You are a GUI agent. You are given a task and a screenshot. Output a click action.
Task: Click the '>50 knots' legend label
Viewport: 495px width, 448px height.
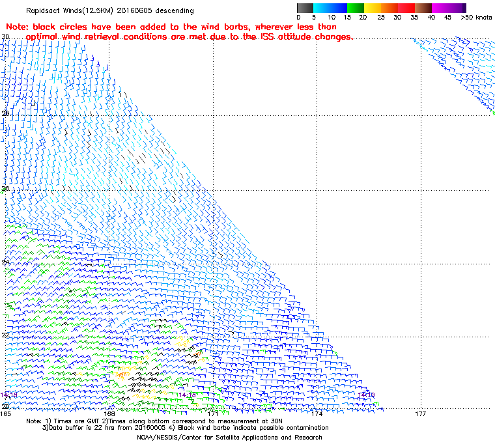(x=476, y=18)
